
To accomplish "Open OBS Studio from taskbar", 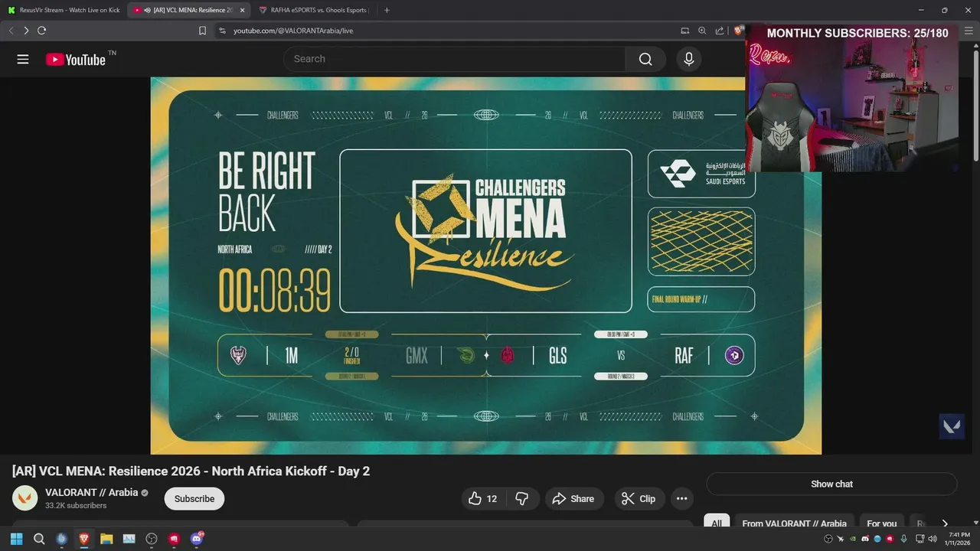I will coord(152,539).
